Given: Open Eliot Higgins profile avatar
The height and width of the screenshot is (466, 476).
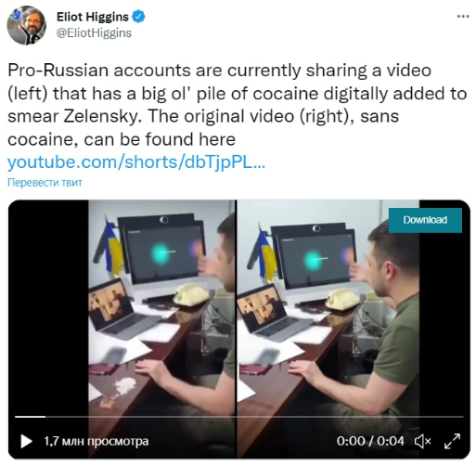Looking at the screenshot, I should click(x=27, y=25).
